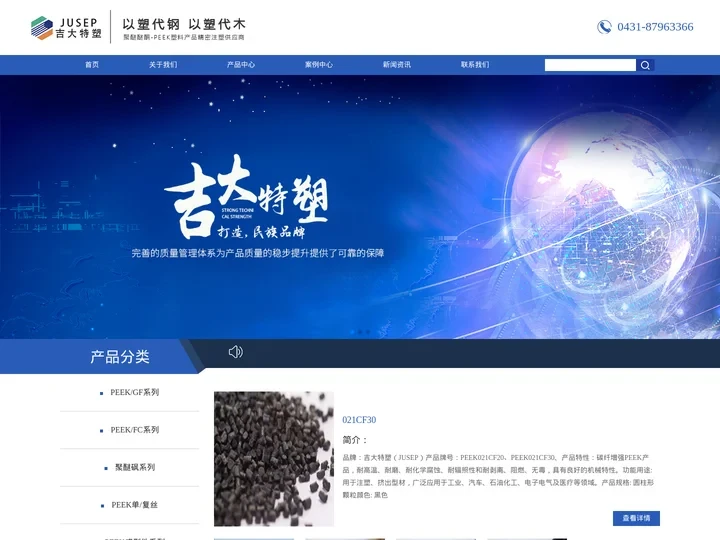Open the 产品中心 menu item
Image resolution: width=720 pixels, height=540 pixels.
(241, 65)
